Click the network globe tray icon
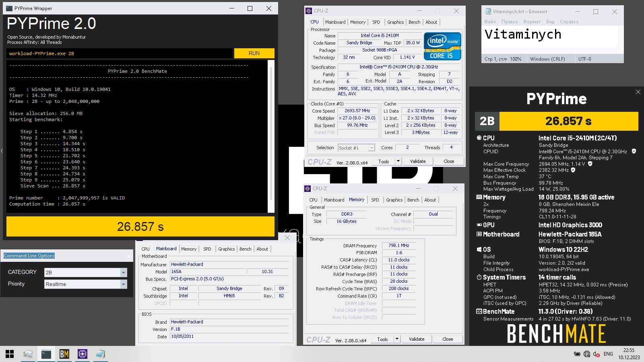644x362 pixels. tap(587, 354)
